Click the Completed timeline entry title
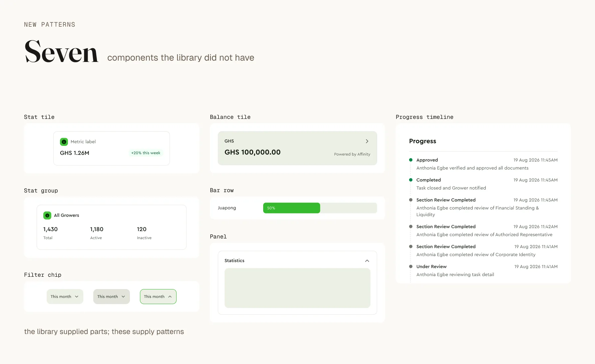This screenshot has width=595, height=364. pyautogui.click(x=428, y=180)
